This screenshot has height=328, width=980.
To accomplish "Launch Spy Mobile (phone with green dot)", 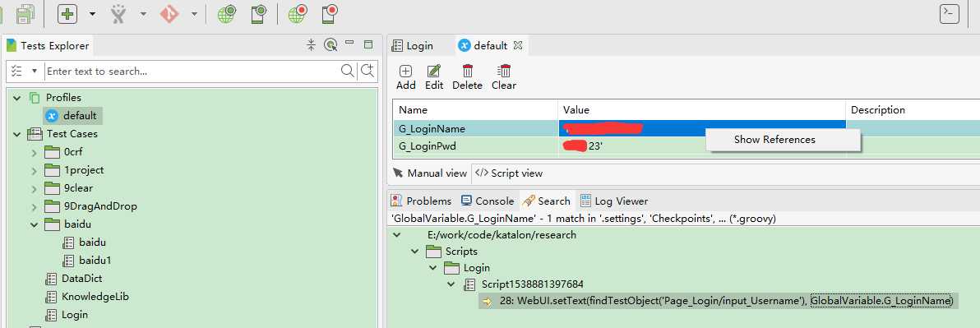I will coord(258,14).
